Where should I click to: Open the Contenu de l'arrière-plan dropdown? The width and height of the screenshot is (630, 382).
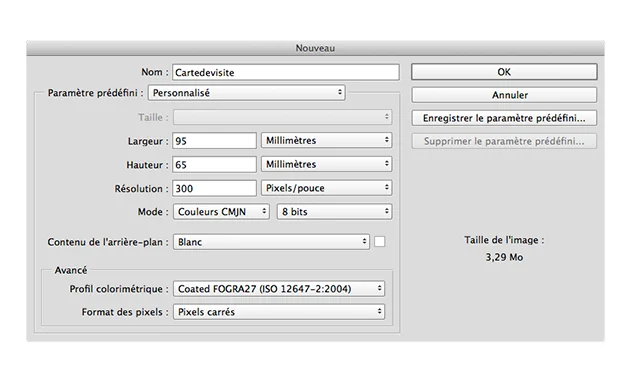pyautogui.click(x=271, y=242)
